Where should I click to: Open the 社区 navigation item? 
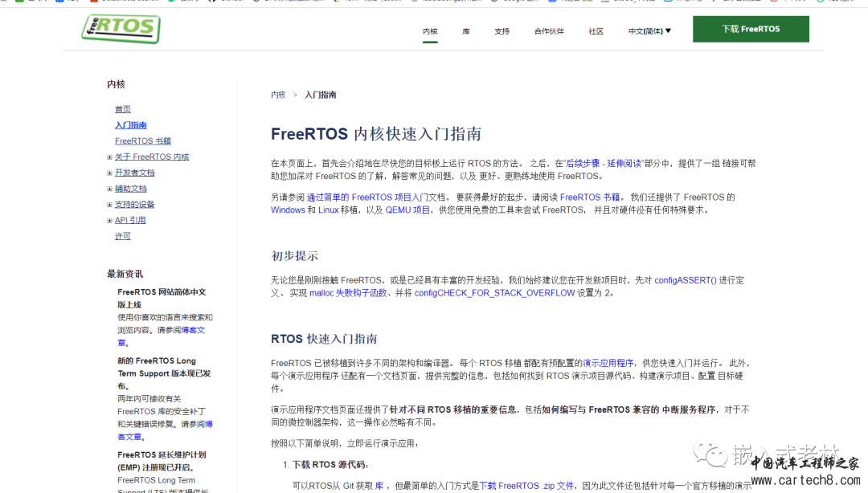(x=596, y=31)
